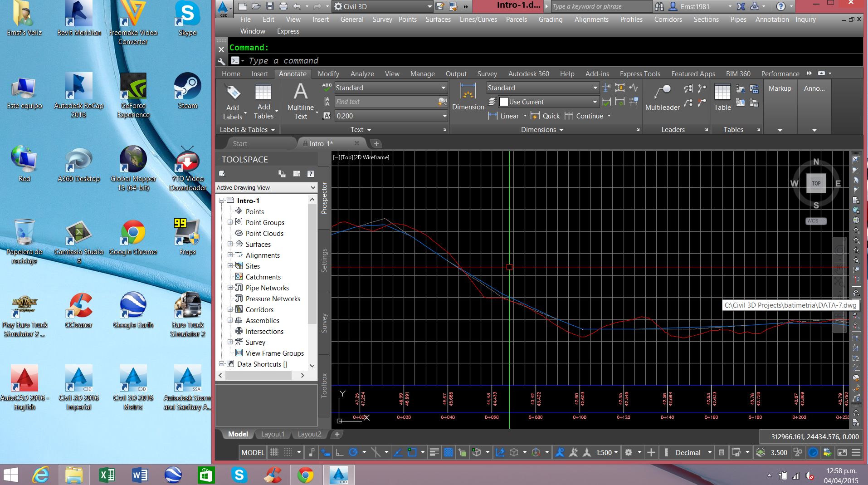868x485 pixels.
Task: Toggle lineweight display in status bar
Action: pos(434,452)
